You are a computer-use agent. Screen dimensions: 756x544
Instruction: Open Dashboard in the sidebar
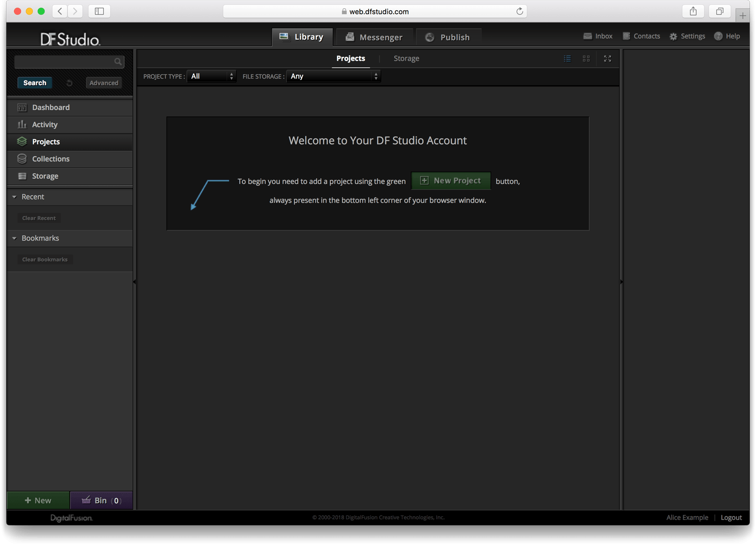(x=70, y=107)
